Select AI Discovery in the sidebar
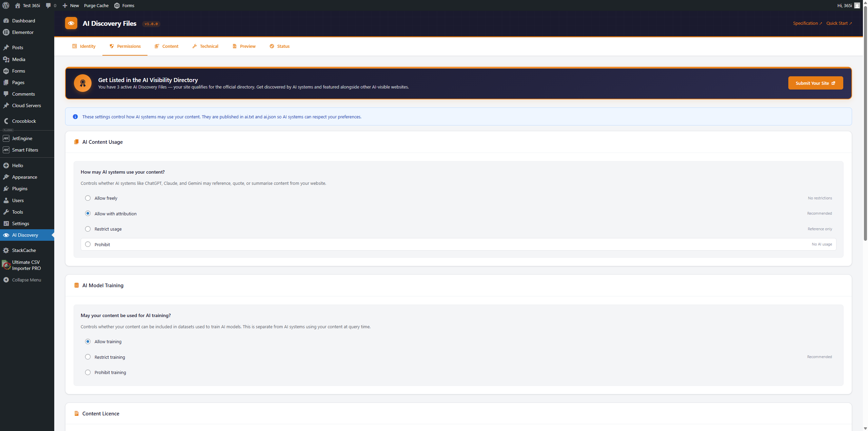 (25, 235)
